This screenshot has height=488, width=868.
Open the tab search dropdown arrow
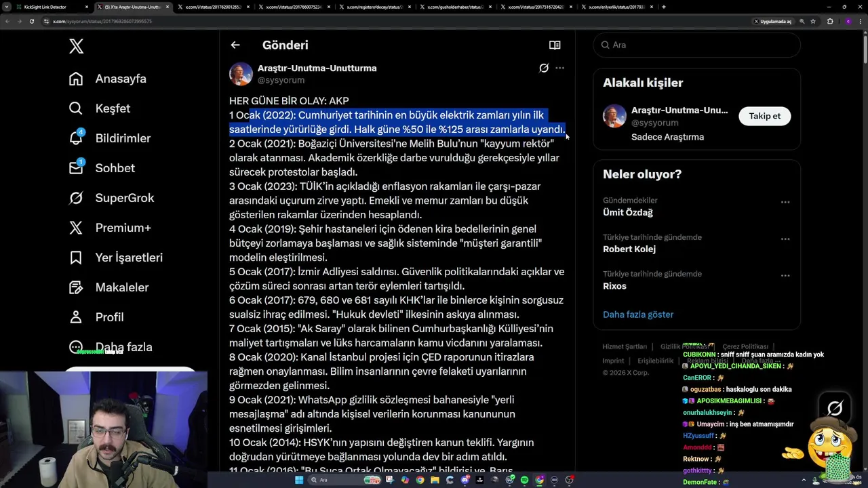[7, 7]
